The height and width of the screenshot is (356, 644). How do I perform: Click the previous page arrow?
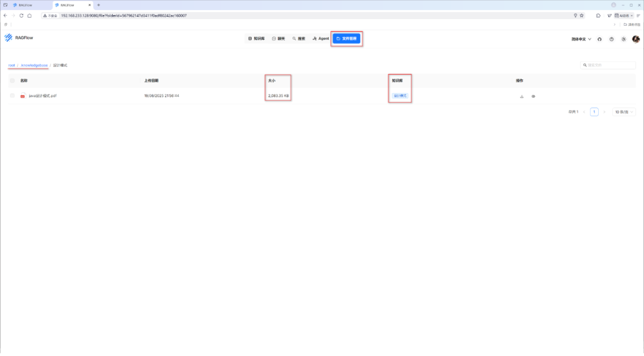click(x=584, y=112)
